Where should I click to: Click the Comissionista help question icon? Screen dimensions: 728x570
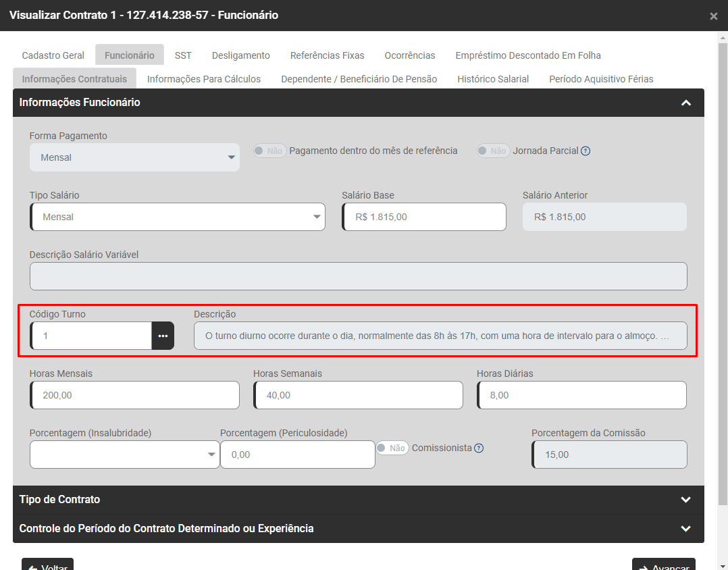[x=479, y=448]
